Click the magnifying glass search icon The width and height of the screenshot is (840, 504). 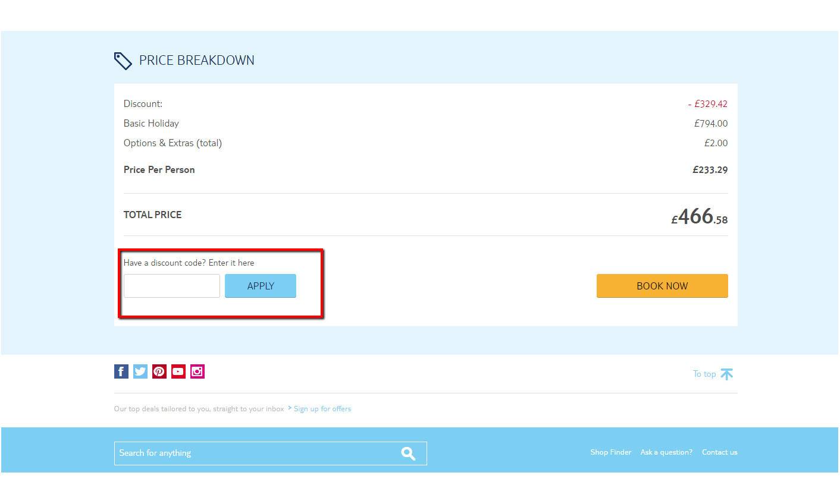tap(408, 453)
